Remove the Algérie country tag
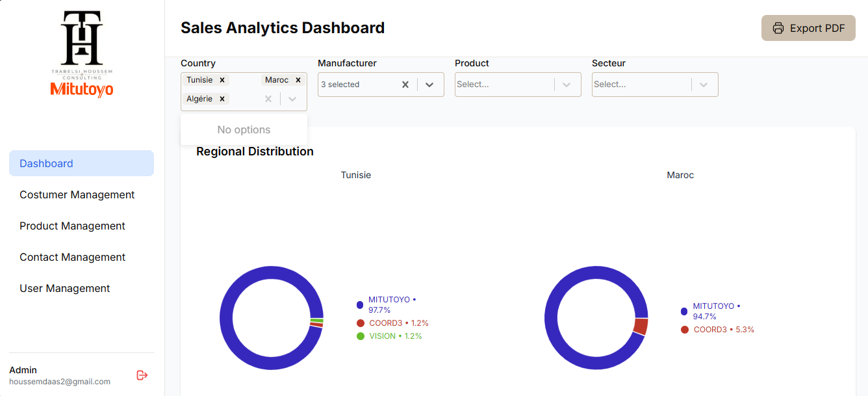Image resolution: width=868 pixels, height=396 pixels. pos(222,99)
